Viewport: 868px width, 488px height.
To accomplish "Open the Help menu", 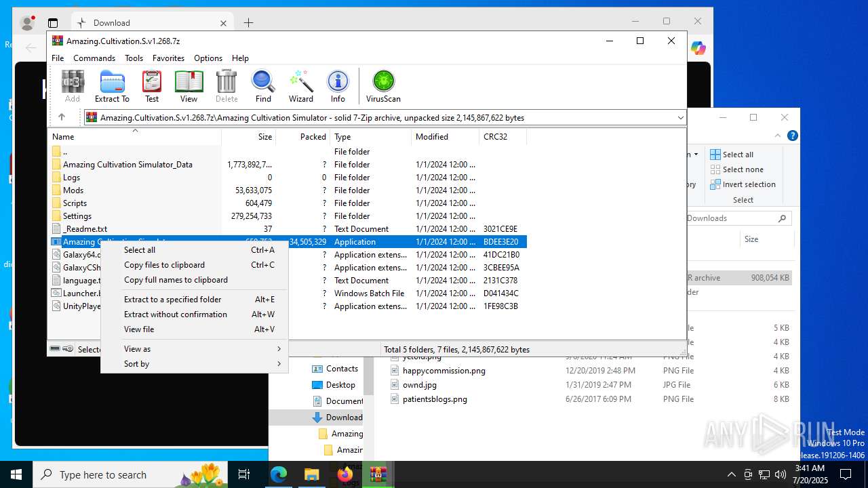I will coord(240,58).
